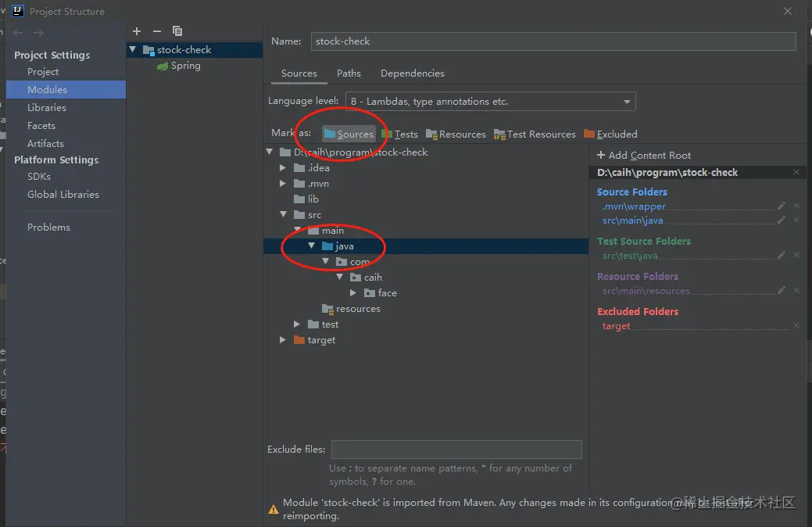Mark folder as Excluded

click(610, 134)
